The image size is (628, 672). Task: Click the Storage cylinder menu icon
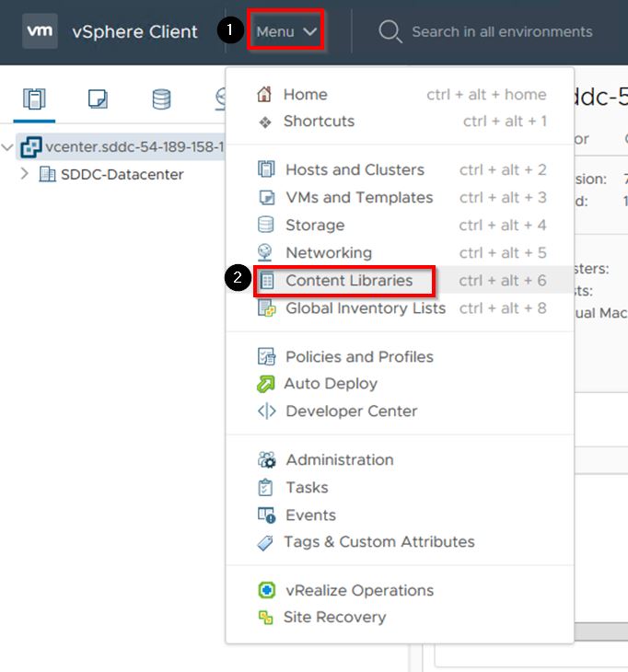click(265, 225)
